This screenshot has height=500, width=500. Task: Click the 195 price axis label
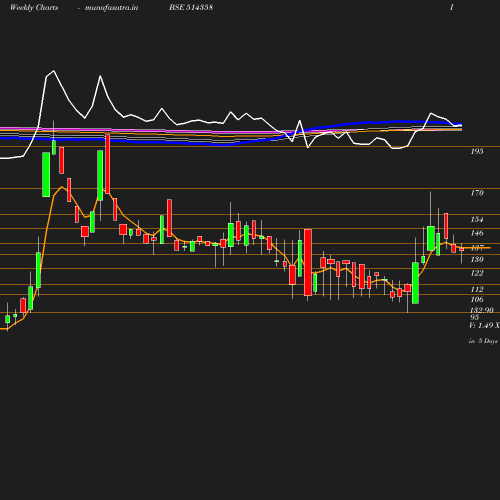coord(477,151)
